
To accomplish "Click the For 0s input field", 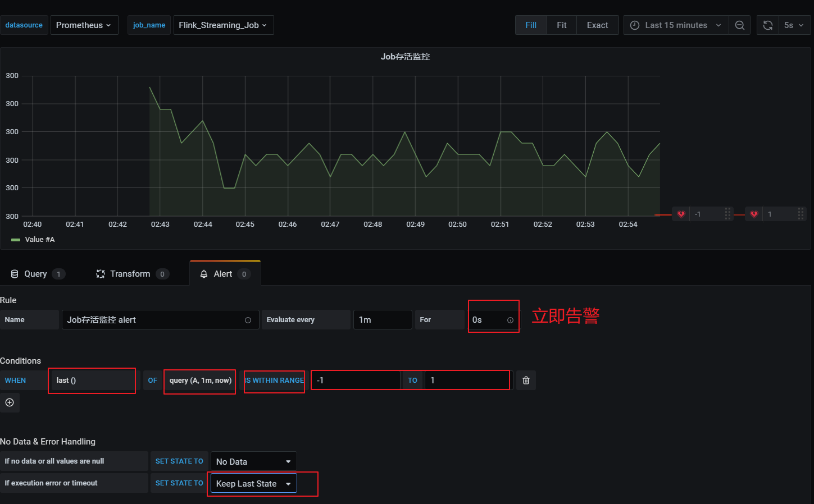I will (493, 320).
